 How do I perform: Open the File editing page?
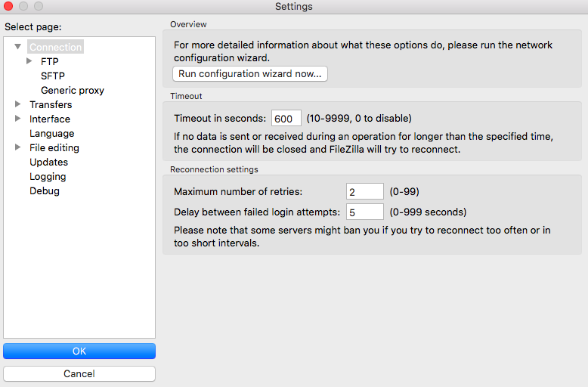tap(54, 147)
